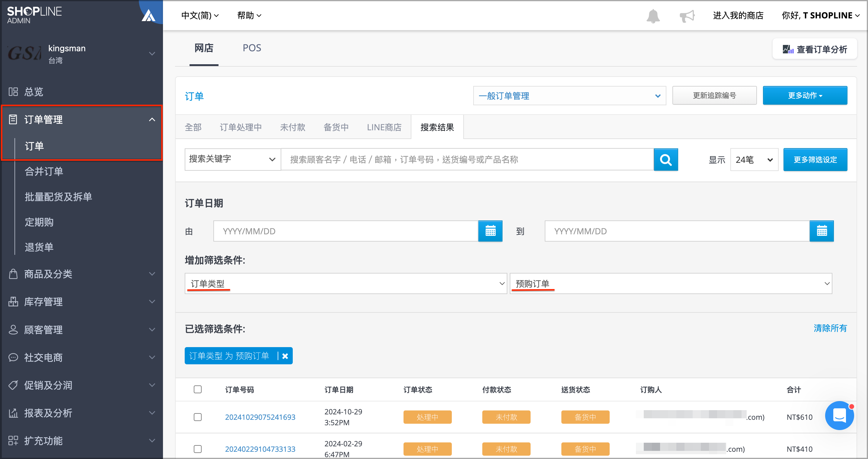Open the 订单 submenu item in sidebar
Image resolution: width=868 pixels, height=459 pixels.
(34, 146)
